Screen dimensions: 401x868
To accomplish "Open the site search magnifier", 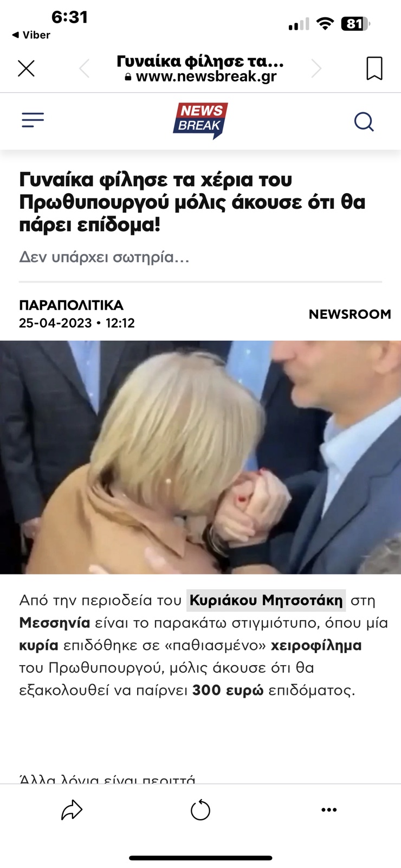I will click(x=364, y=122).
